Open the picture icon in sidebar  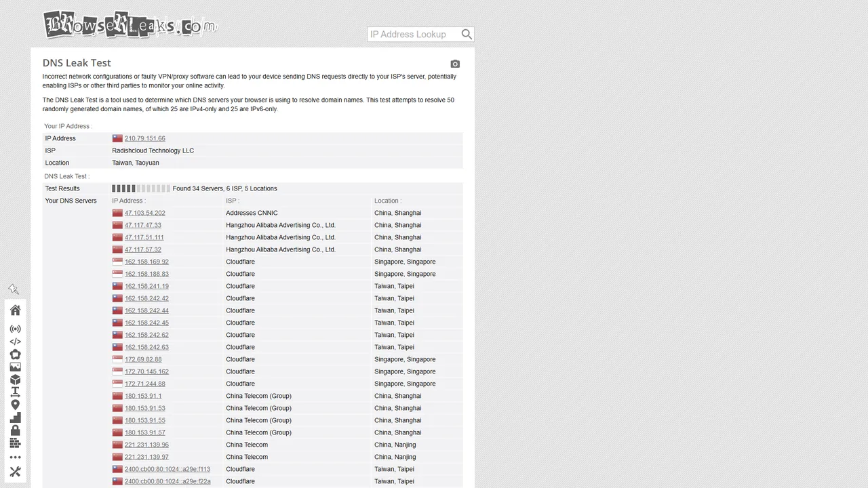pyautogui.click(x=15, y=367)
